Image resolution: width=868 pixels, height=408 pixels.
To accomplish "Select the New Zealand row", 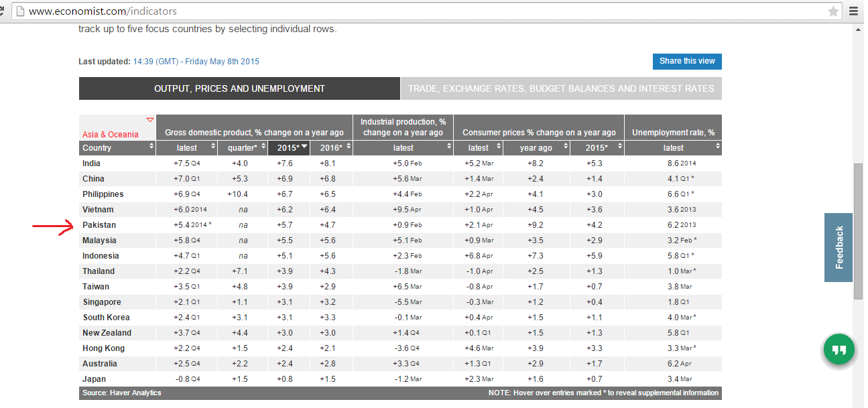I will [x=400, y=333].
